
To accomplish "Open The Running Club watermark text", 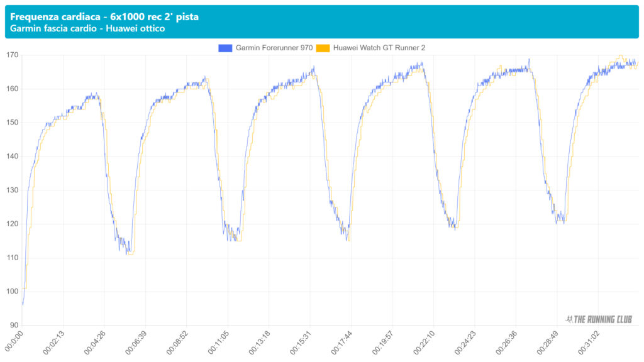I will pyautogui.click(x=604, y=319).
